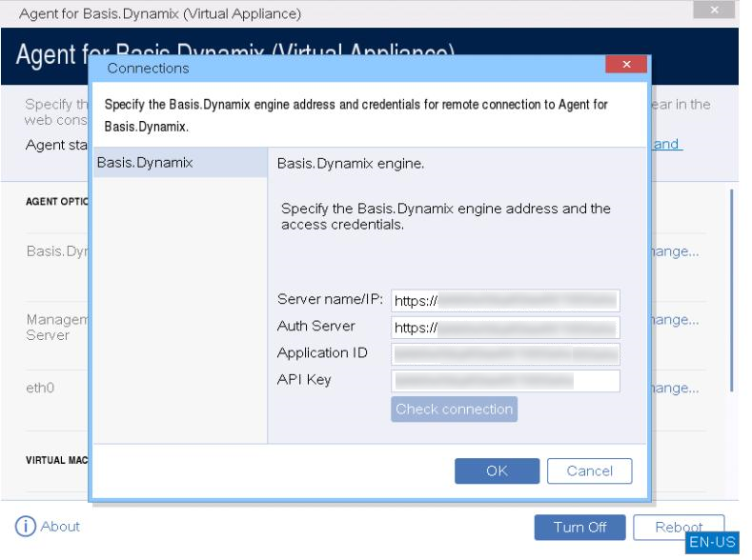Click the Check connection button

(454, 410)
